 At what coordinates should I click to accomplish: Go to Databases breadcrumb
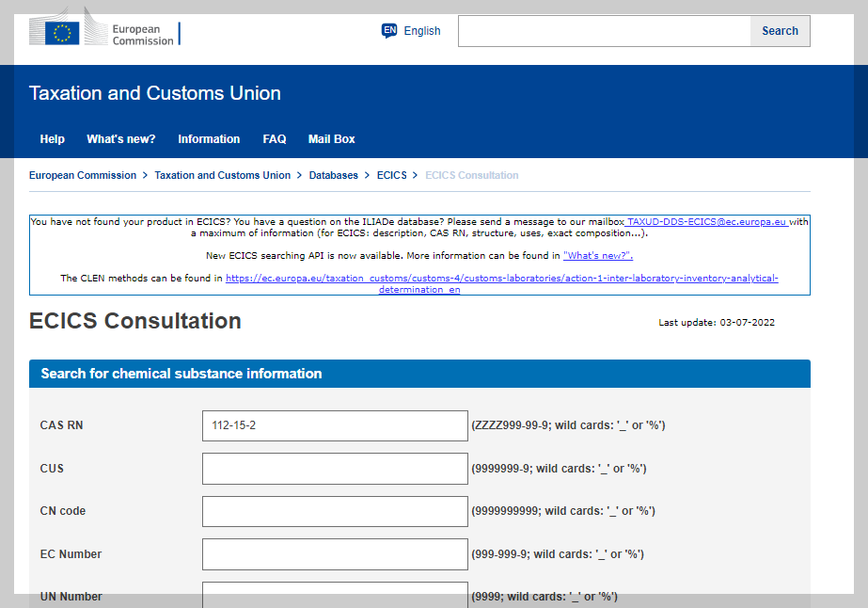pos(333,175)
